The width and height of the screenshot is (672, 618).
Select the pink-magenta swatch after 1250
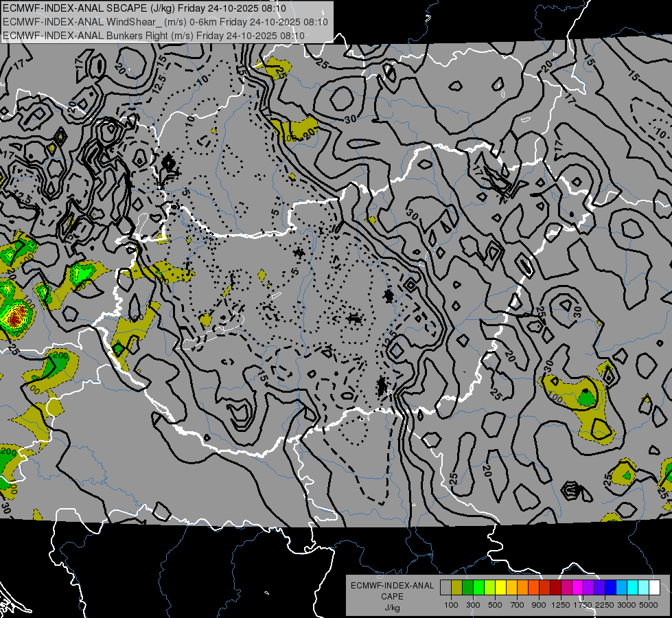(x=566, y=588)
